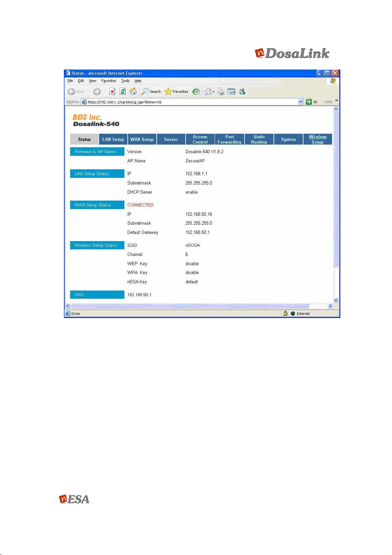The image size is (392, 555).
Task: Go to Home page icon
Action: point(133,91)
